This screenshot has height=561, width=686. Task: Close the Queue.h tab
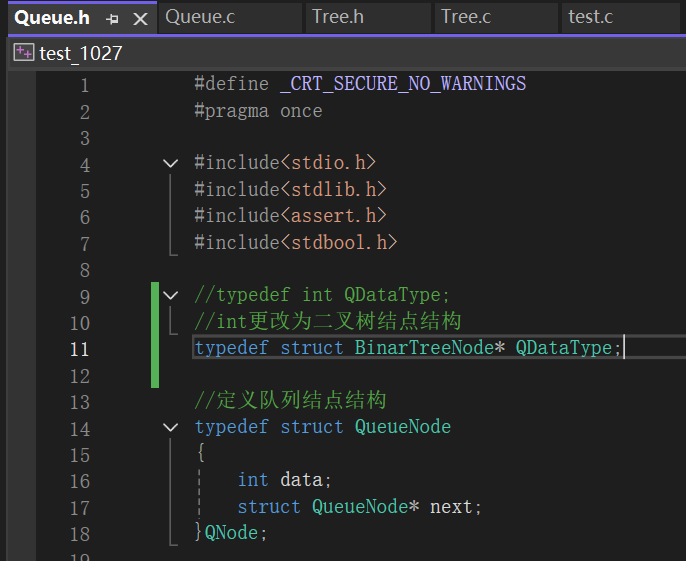coord(140,19)
